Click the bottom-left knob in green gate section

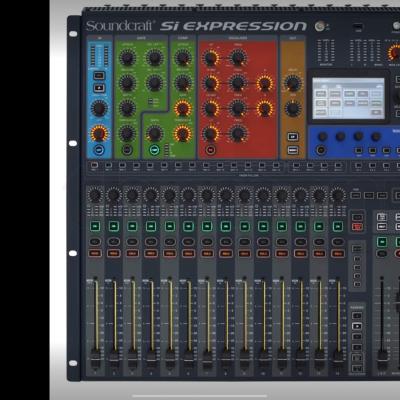[127, 133]
